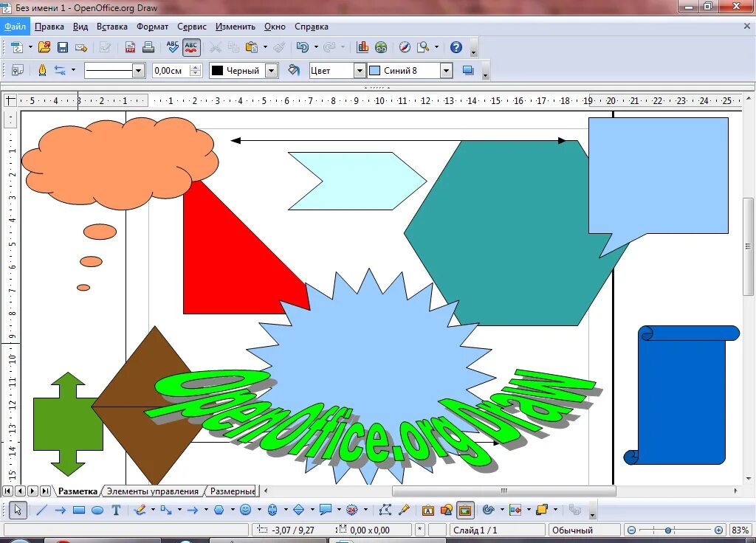Switch to the Элементы управления layer tab

click(x=152, y=491)
